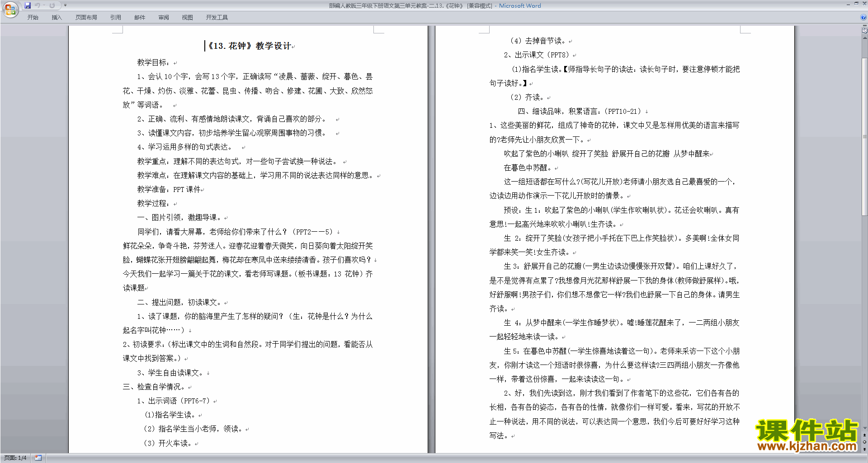Click the line starting 教学重点：理解不同的表达句式
Screen dimensions: 868x463
237,161
